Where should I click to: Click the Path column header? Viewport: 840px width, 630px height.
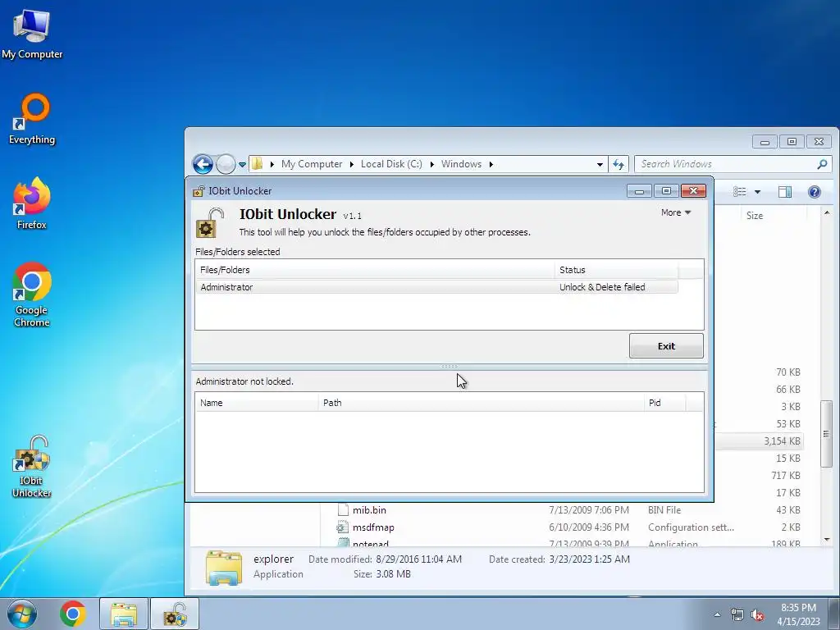coord(481,403)
